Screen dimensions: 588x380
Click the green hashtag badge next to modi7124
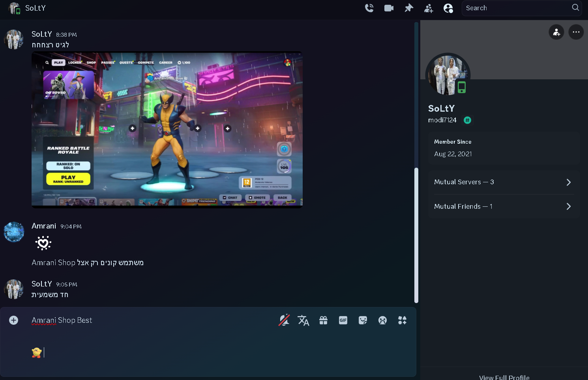coord(467,120)
